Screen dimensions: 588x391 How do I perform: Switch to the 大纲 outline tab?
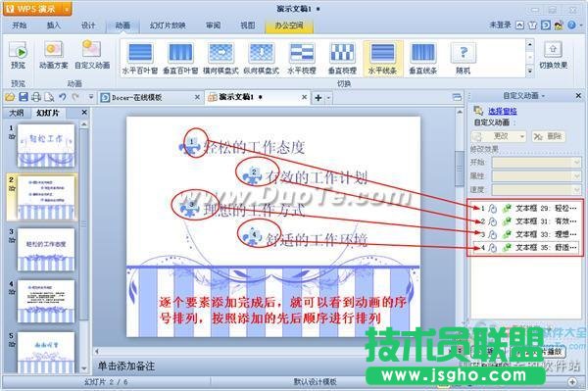point(16,113)
